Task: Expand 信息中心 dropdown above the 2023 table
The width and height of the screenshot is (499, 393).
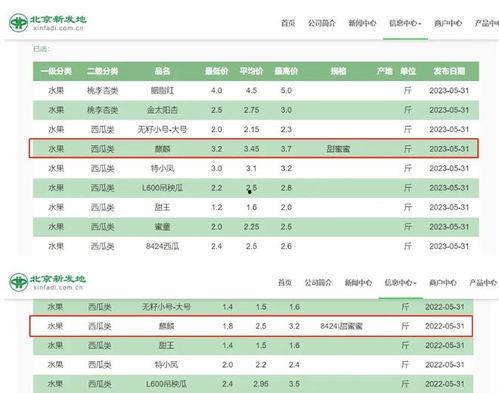Action: (405, 23)
